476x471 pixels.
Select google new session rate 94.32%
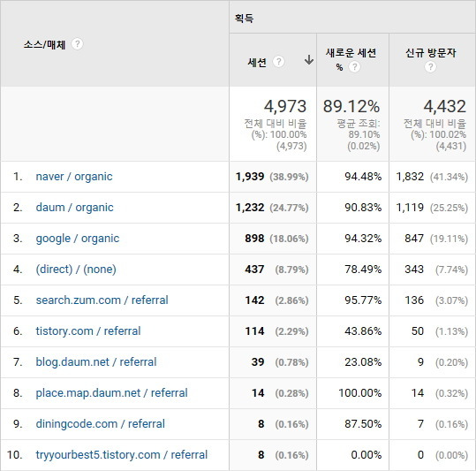coord(363,239)
